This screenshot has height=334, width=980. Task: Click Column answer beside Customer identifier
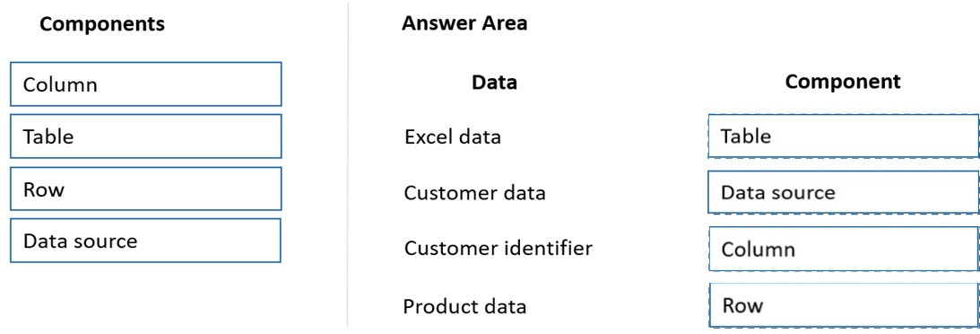(843, 249)
